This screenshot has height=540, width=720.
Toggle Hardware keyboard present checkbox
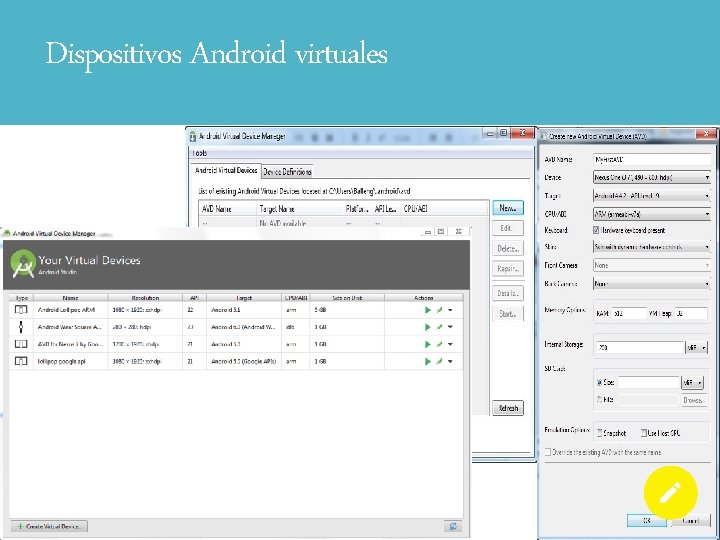596,230
